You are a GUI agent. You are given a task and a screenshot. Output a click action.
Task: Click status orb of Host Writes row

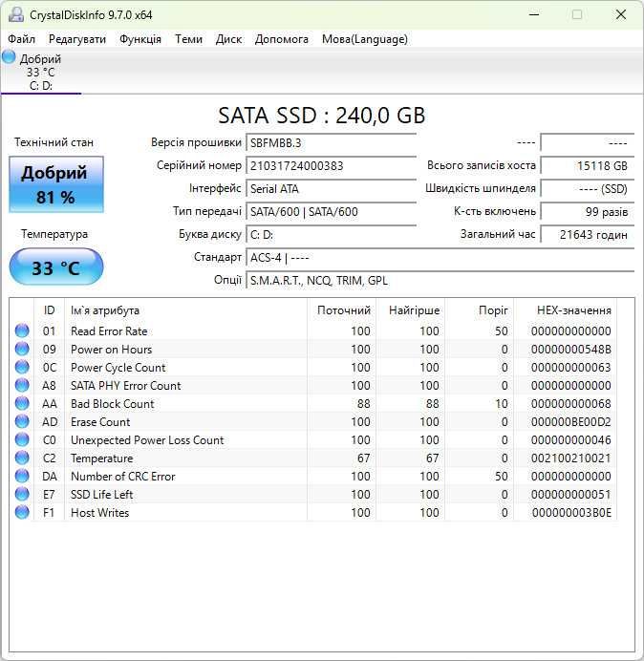(x=22, y=512)
